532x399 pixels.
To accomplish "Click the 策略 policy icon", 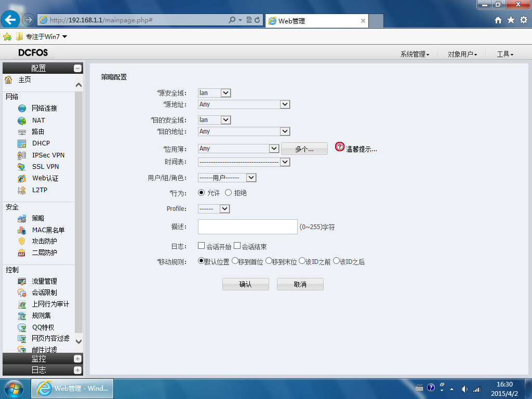I will coord(22,219).
